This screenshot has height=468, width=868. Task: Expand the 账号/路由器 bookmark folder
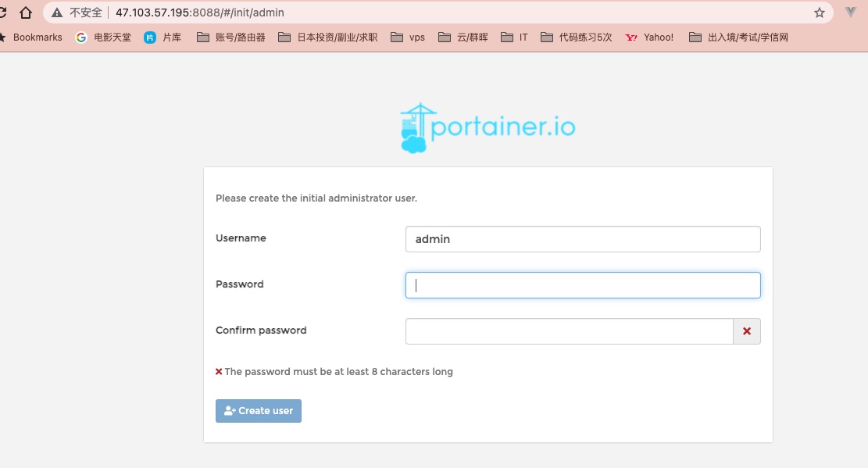[x=231, y=37]
